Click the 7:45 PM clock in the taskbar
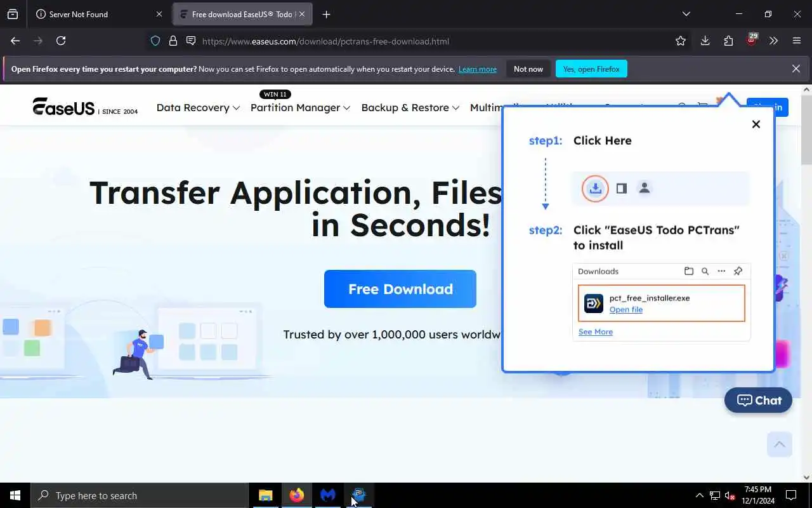The image size is (812, 508). pos(757,495)
